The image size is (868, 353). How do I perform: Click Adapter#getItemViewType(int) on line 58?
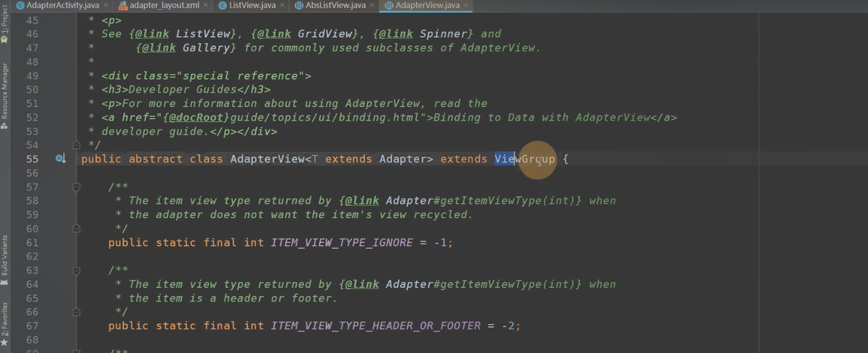(x=481, y=201)
